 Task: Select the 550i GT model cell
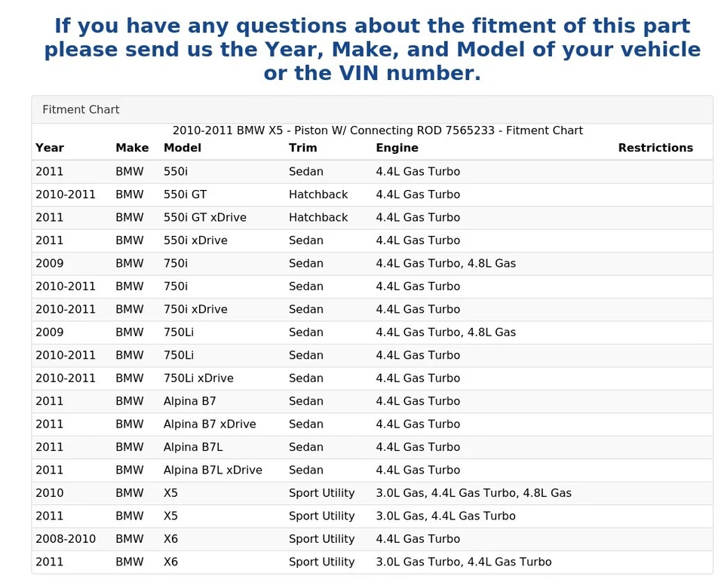186,194
